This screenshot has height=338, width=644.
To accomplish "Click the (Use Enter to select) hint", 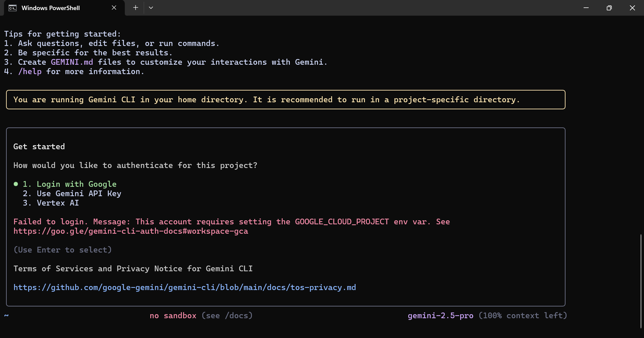I will (62, 250).
